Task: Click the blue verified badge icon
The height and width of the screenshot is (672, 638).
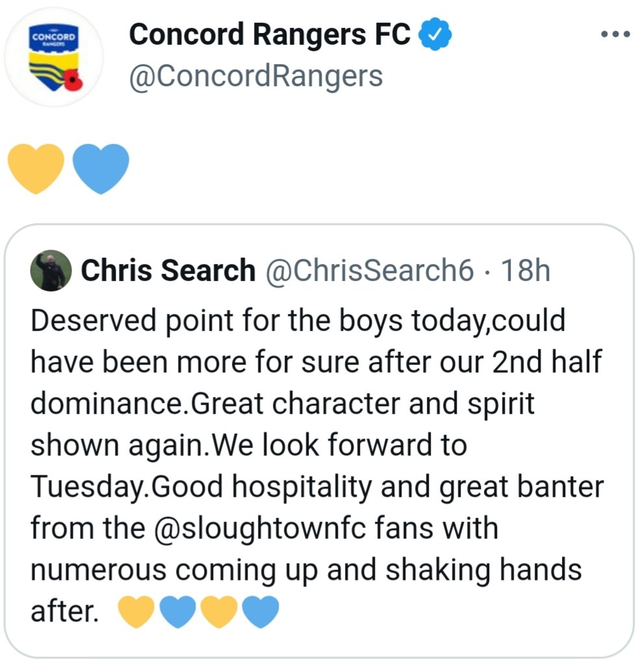Action: click(435, 34)
